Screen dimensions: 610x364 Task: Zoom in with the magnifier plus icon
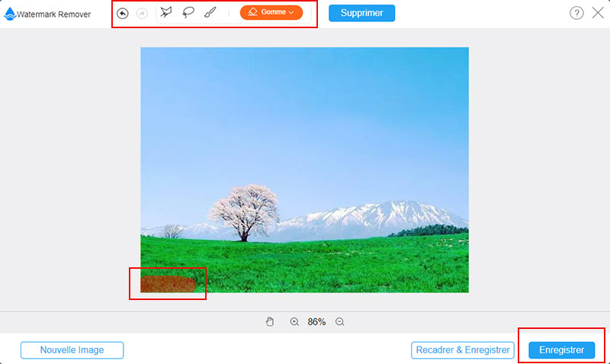point(294,322)
